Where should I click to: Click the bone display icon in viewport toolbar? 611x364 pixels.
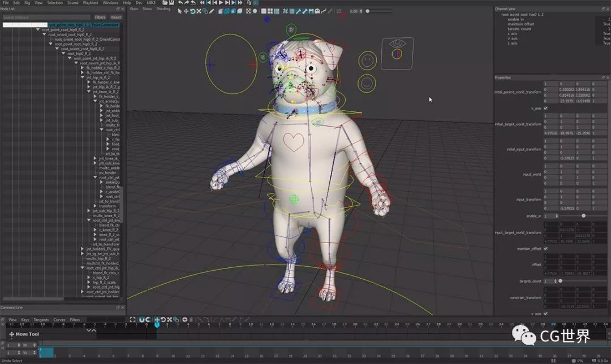[305, 11]
